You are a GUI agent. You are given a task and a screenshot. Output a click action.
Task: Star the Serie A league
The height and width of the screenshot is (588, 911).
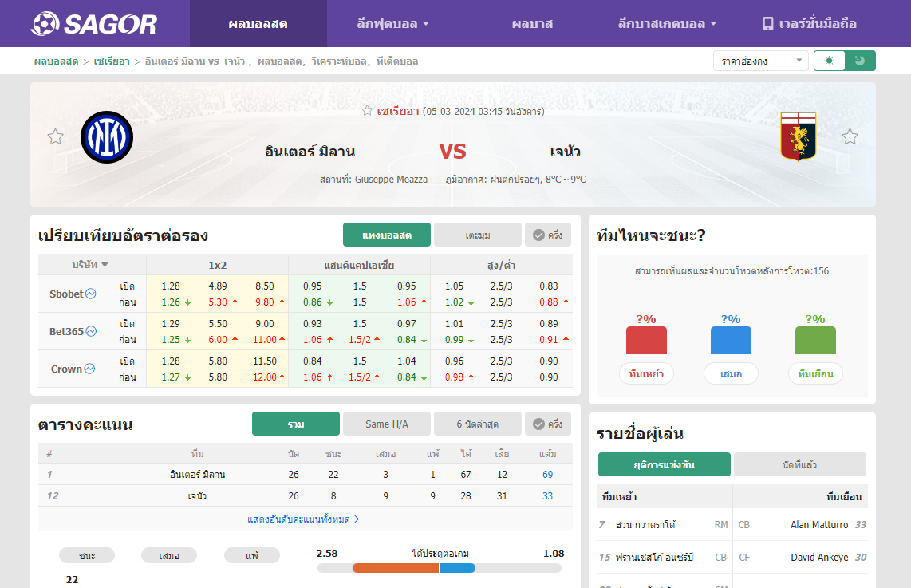(367, 110)
